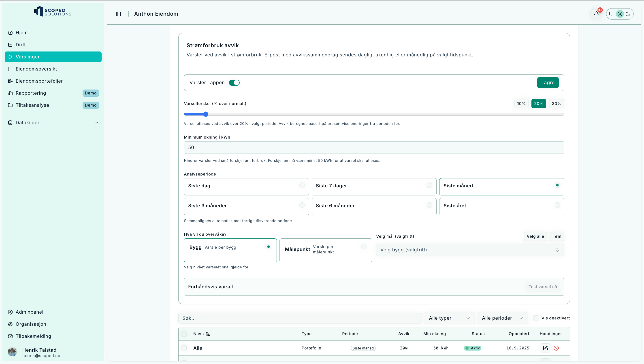Screen dimensions: 644x364
Task: Click the red deactivate icon for Alle
Action: [556, 348]
